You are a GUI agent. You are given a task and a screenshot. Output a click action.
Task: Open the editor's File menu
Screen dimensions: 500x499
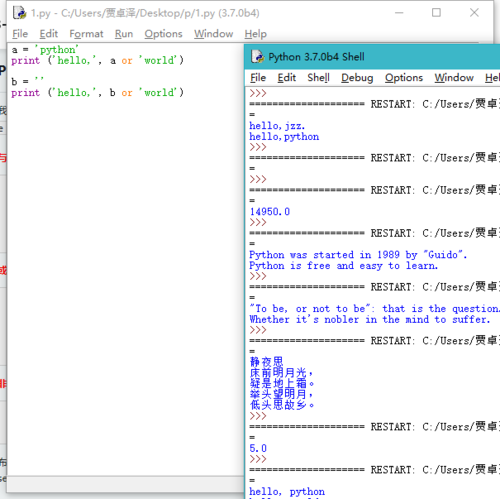pyautogui.click(x=20, y=34)
